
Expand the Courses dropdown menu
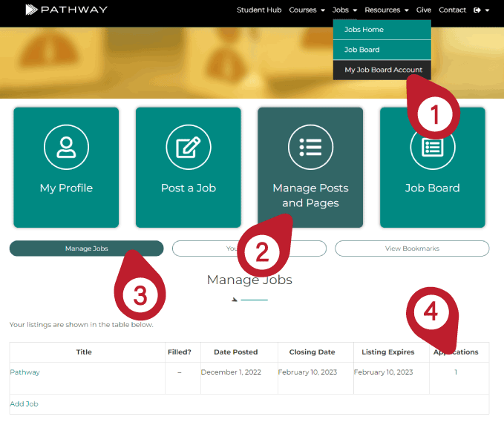[307, 10]
